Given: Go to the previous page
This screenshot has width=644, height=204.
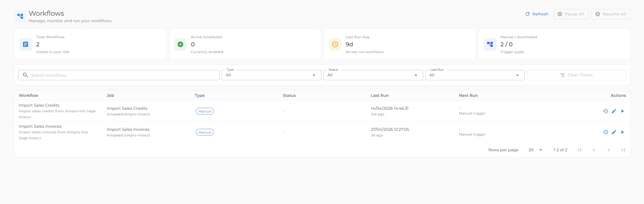Looking at the screenshot, I should point(594,150).
